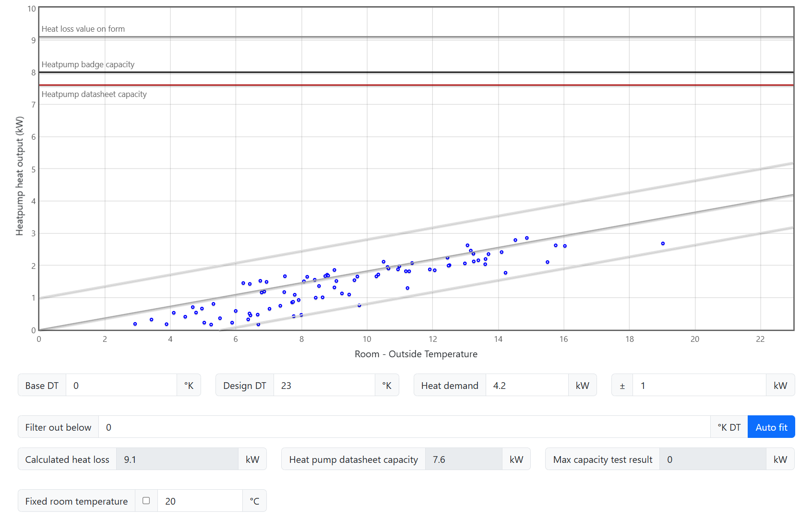This screenshot has height=520, width=812.
Task: Click the ± kW tolerance input
Action: tap(699, 386)
